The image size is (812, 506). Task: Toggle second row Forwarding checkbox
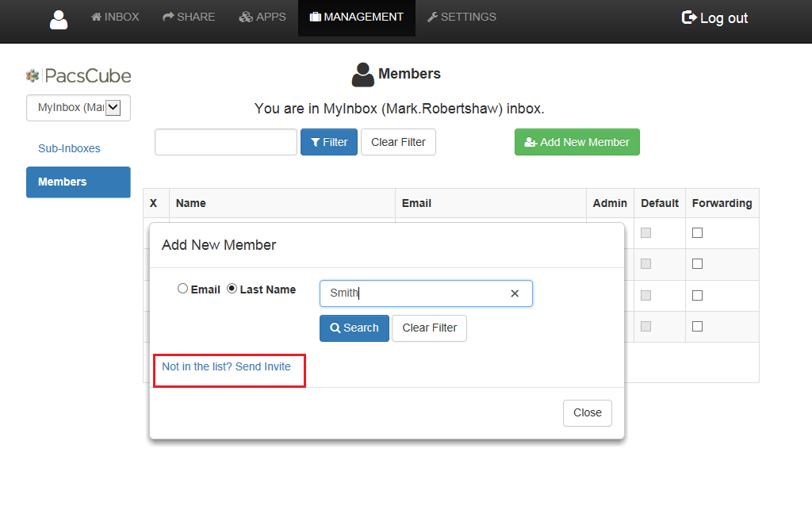[x=698, y=264]
